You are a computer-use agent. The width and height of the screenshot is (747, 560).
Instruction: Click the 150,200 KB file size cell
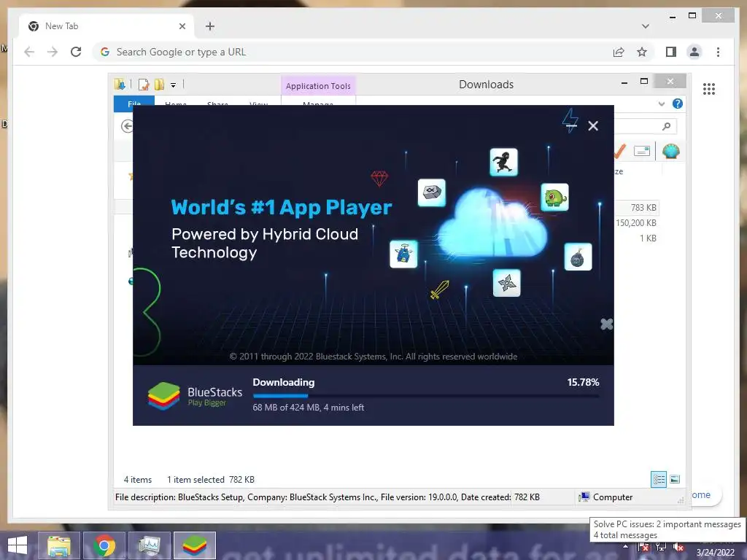636,223
